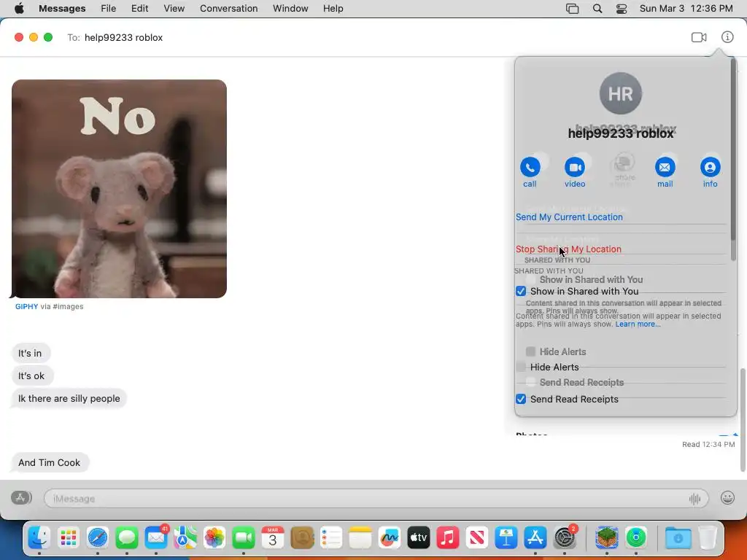This screenshot has height=560, width=747.
Task: Uncheck Show in Shared with You
Action: tap(521, 291)
